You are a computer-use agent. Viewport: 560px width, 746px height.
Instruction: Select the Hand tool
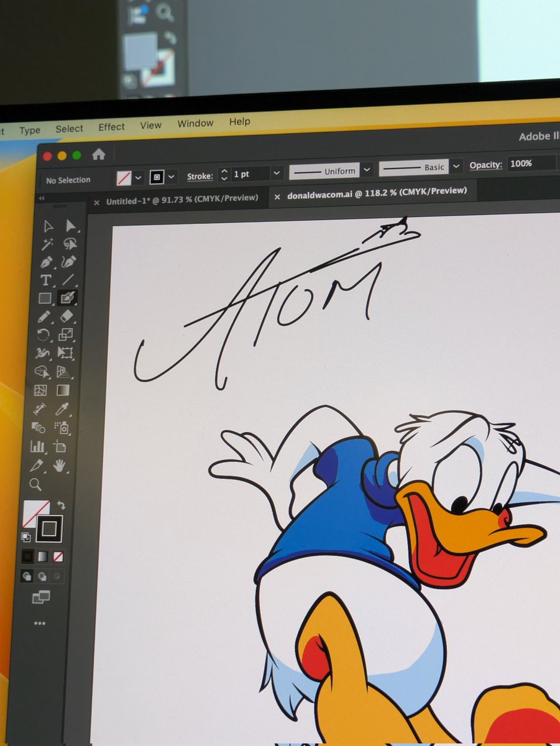tap(60, 465)
